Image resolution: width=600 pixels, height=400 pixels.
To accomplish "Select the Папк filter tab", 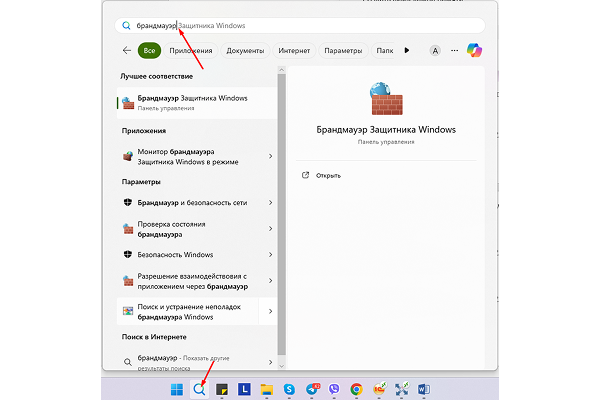I will click(385, 51).
